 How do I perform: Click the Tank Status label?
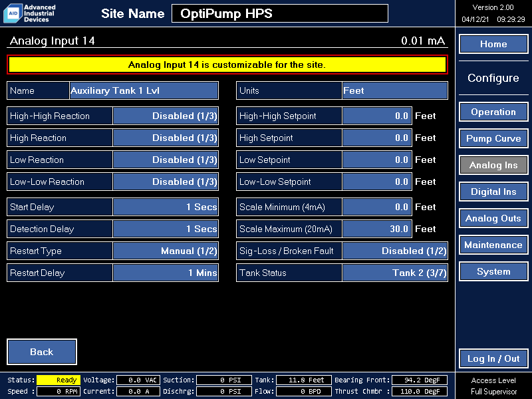(x=263, y=273)
